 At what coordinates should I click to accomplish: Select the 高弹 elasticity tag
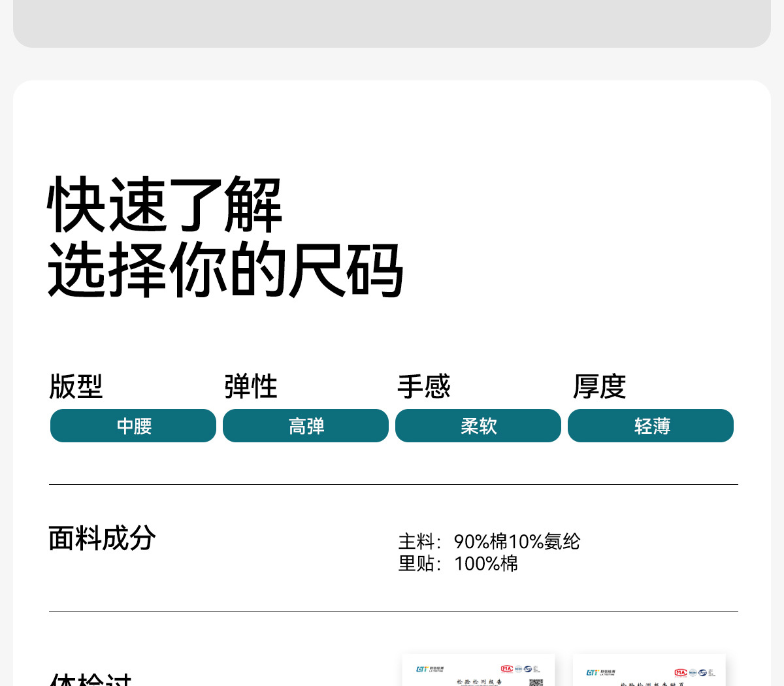pos(306,426)
